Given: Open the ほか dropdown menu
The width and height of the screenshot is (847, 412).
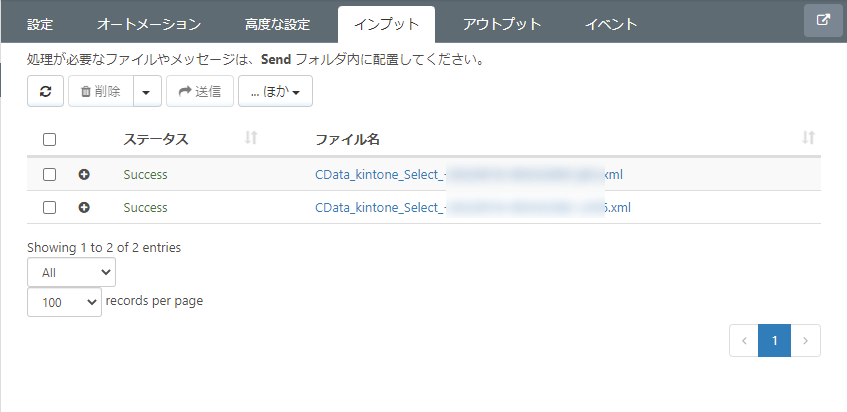Looking at the screenshot, I should click(x=275, y=91).
